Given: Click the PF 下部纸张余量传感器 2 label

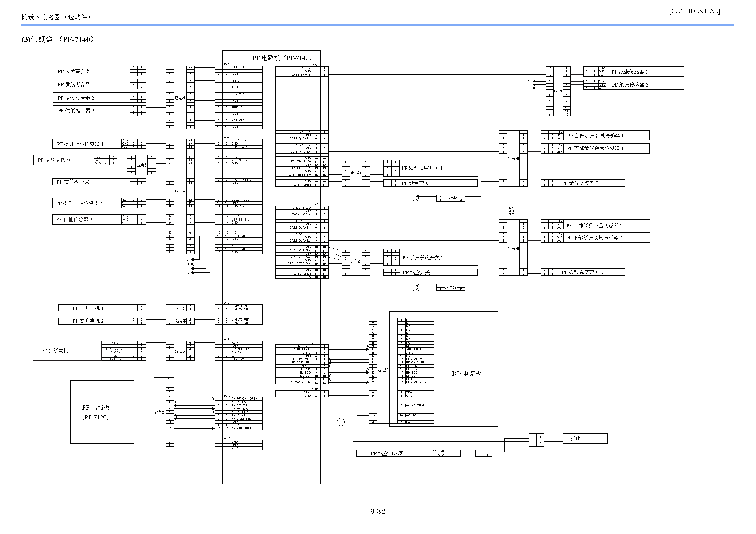Looking at the screenshot, I should [x=595, y=238].
